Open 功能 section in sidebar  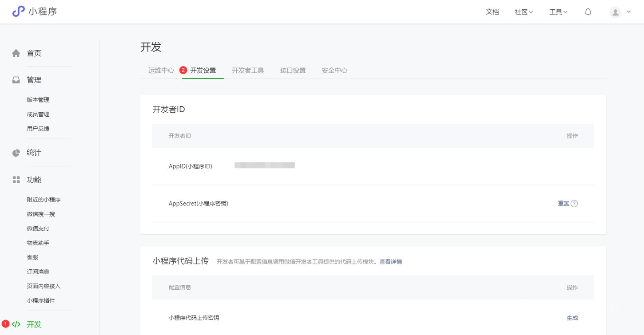click(34, 180)
